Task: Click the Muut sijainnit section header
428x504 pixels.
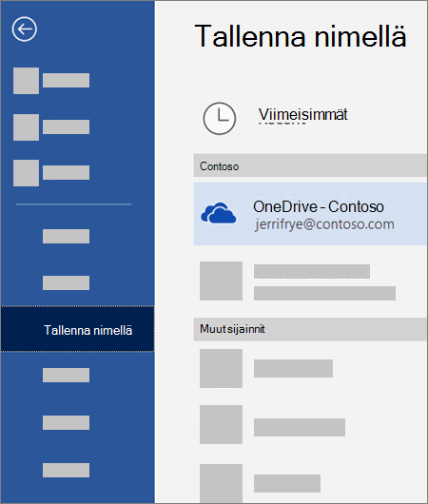Action: pyautogui.click(x=310, y=329)
